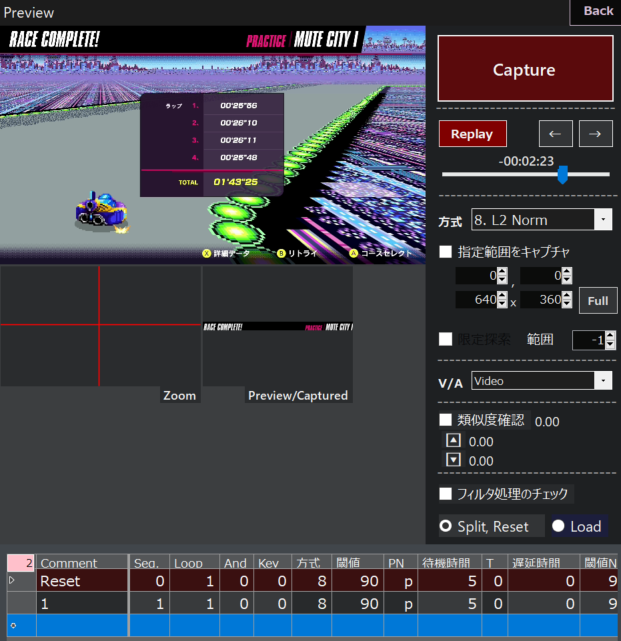This screenshot has height=641, width=621.
Task: Click the down-triangle similarity icon
Action: coord(453,460)
